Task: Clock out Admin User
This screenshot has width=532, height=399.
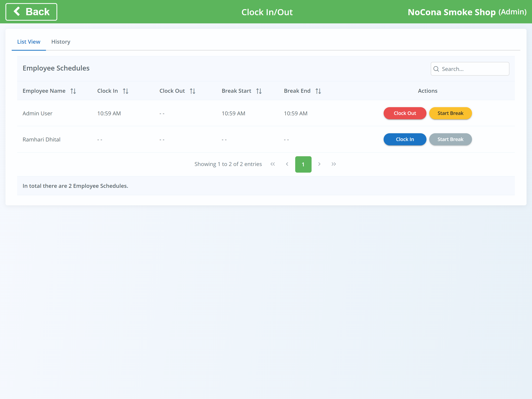Action: pos(405,113)
